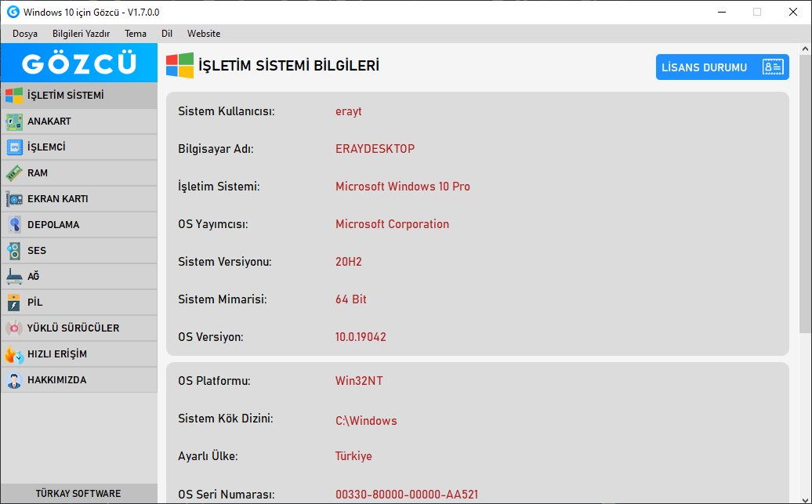The image size is (812, 504).
Task: Click the GÖZCÜ logo banner
Action: pyautogui.click(x=78, y=63)
